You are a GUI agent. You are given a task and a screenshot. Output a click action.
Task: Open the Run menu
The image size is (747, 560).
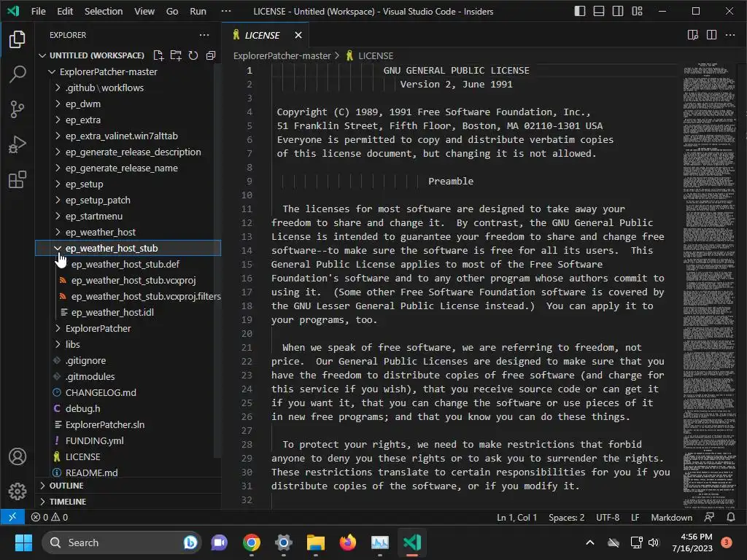(x=198, y=11)
